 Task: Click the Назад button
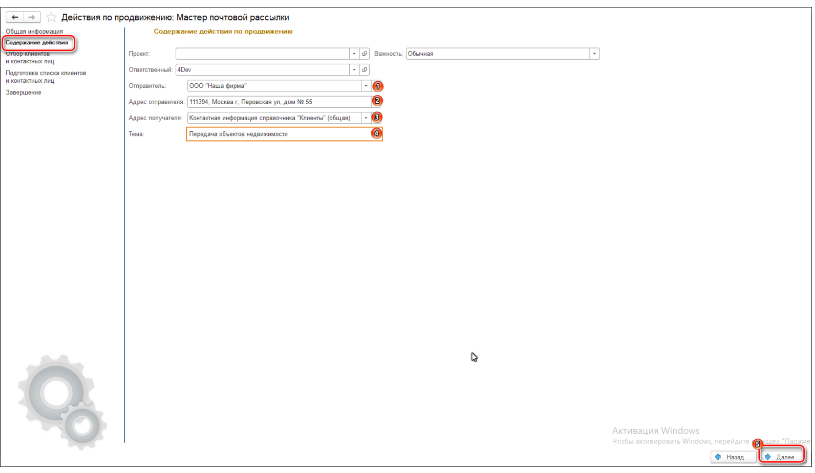coord(733,457)
